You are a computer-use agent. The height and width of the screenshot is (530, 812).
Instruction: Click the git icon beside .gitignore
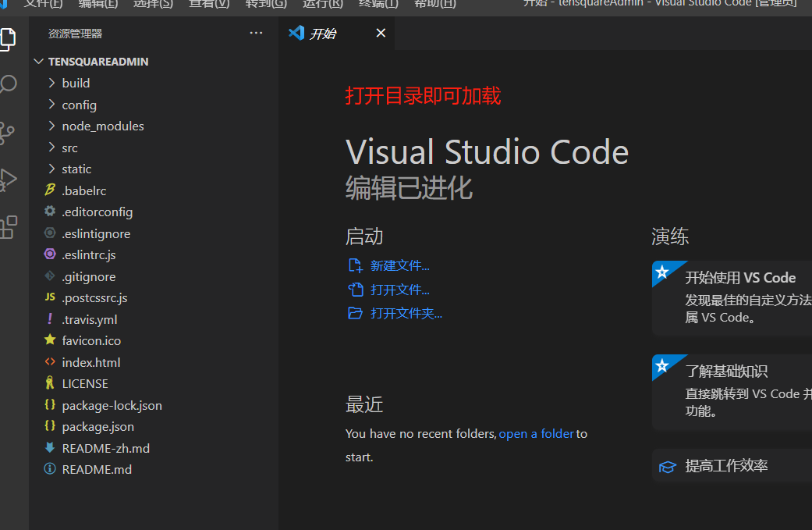50,276
